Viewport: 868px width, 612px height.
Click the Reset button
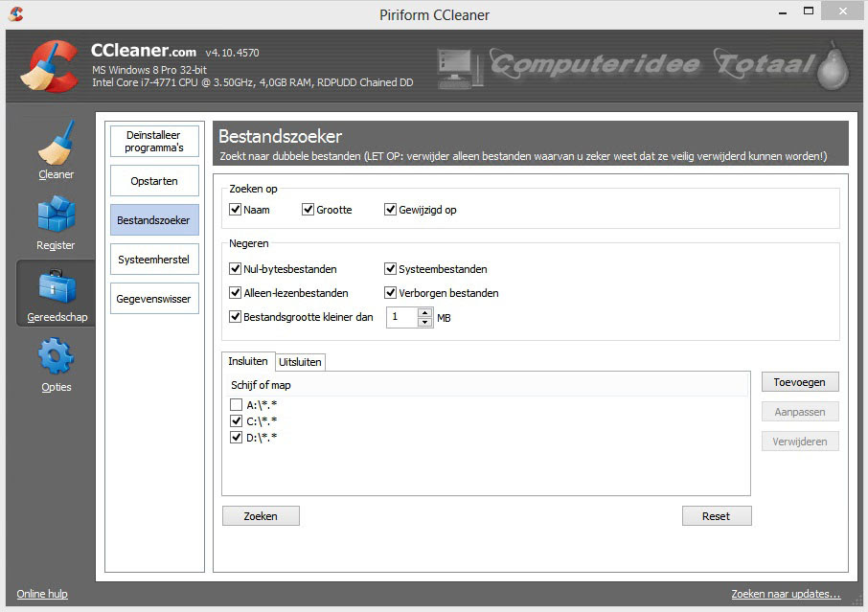717,516
